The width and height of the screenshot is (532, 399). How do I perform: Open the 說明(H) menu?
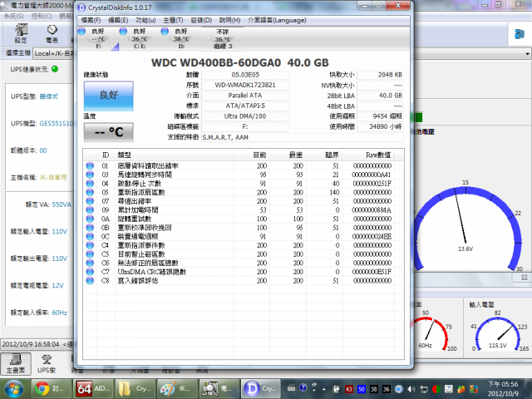tap(229, 20)
